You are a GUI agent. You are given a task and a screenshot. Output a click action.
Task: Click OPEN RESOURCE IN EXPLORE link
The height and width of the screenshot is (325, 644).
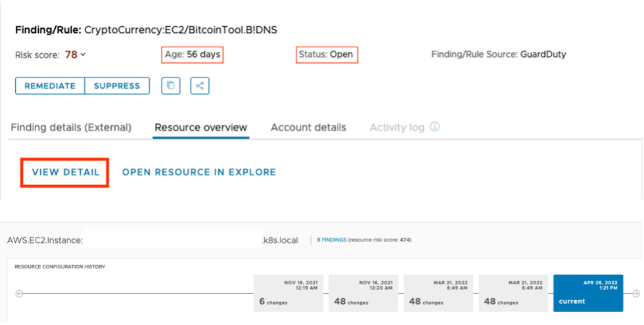coord(199,172)
